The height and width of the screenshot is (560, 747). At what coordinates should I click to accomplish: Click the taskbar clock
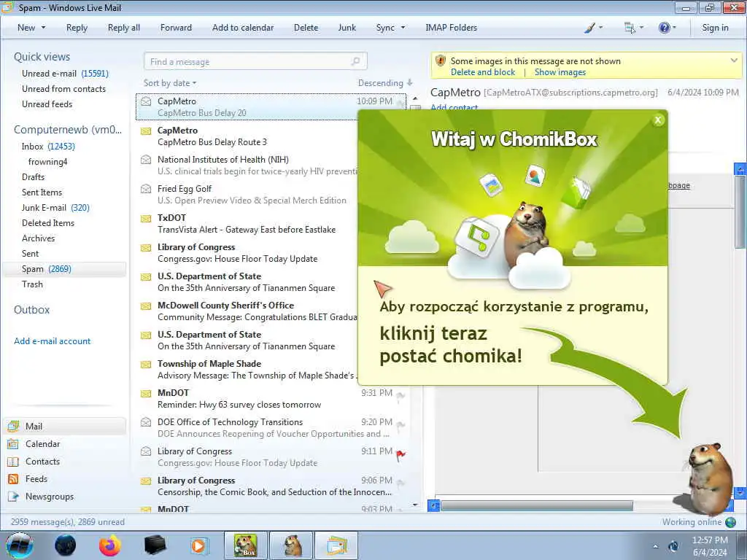pyautogui.click(x=709, y=545)
